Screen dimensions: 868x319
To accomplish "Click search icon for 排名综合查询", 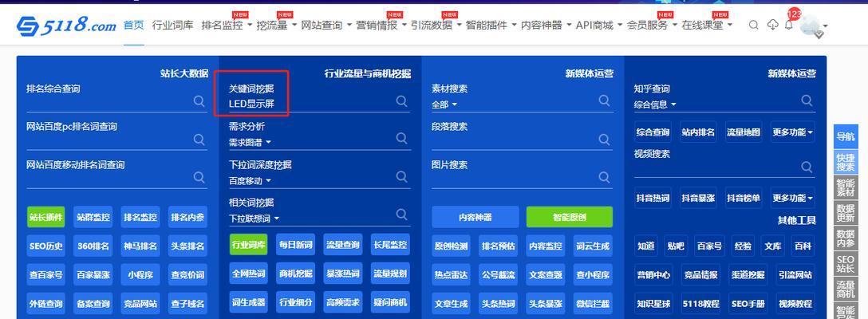I will [x=199, y=100].
